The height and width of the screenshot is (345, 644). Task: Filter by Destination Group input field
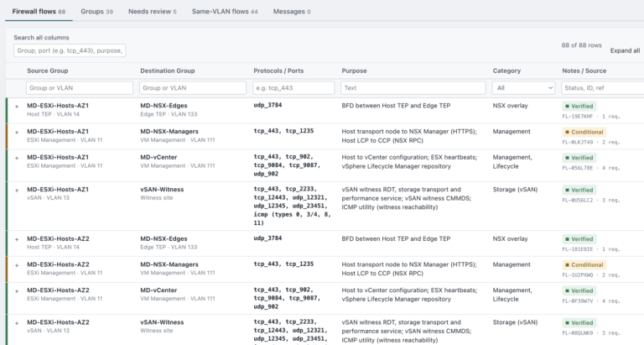click(x=193, y=87)
